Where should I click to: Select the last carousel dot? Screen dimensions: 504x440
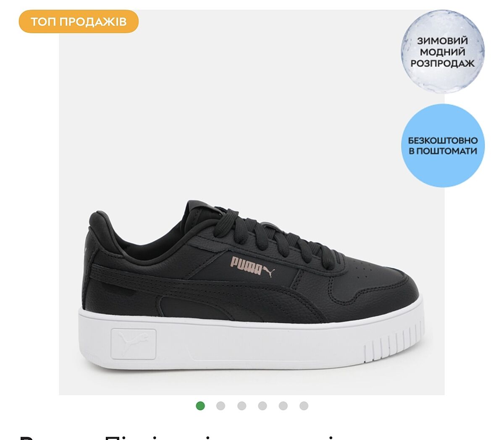click(x=304, y=406)
